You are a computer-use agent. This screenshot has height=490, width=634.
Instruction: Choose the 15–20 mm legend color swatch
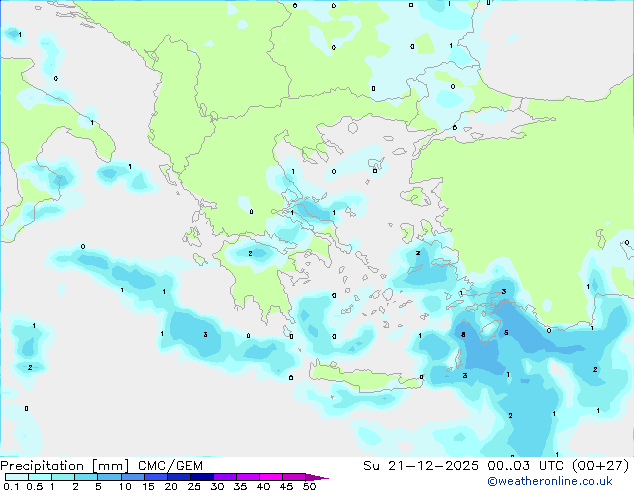(x=155, y=477)
